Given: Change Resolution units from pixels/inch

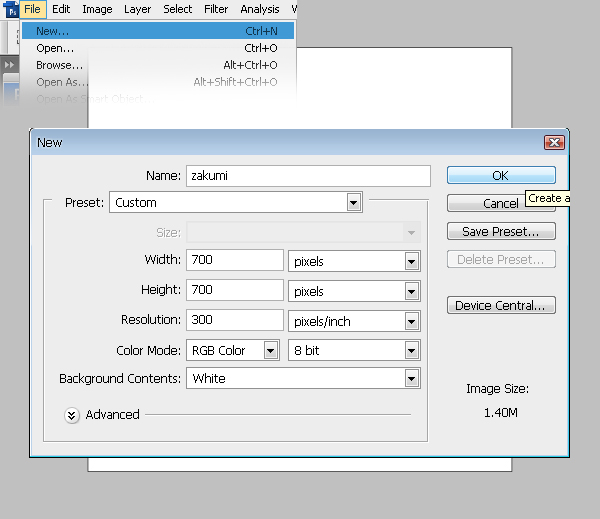Looking at the screenshot, I should (x=411, y=322).
